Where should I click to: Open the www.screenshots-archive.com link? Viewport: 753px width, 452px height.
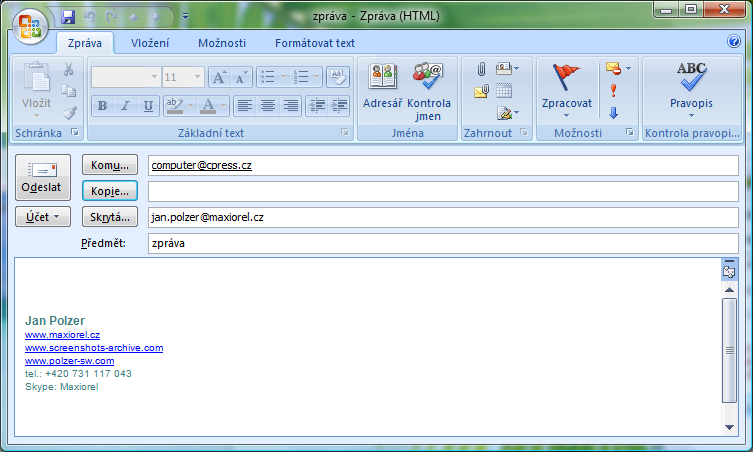(94, 348)
